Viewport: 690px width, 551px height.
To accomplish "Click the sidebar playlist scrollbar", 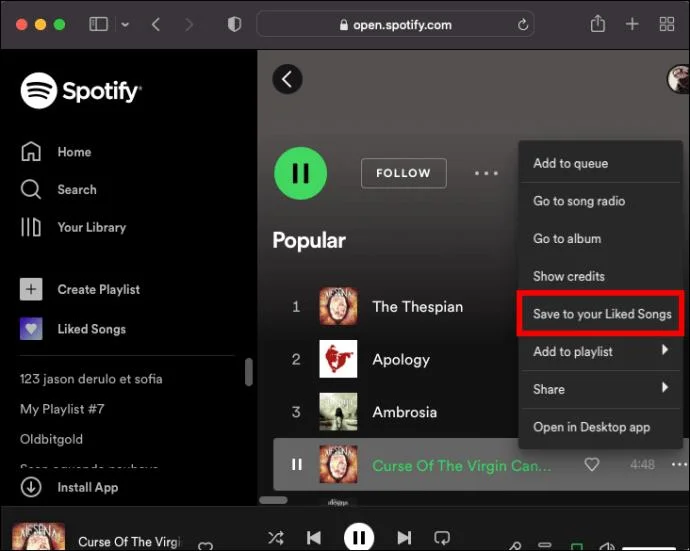I will (249, 372).
